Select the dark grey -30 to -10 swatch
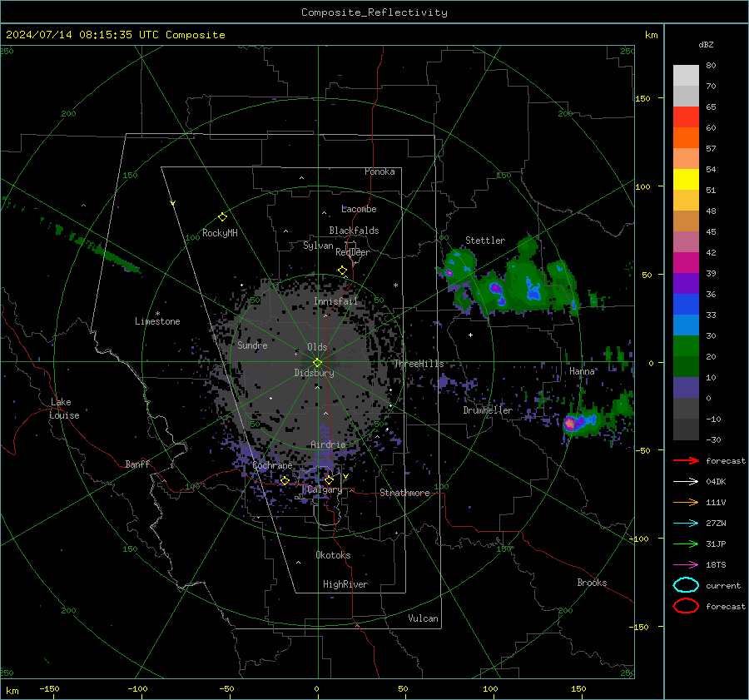The image size is (749, 700). [686, 429]
